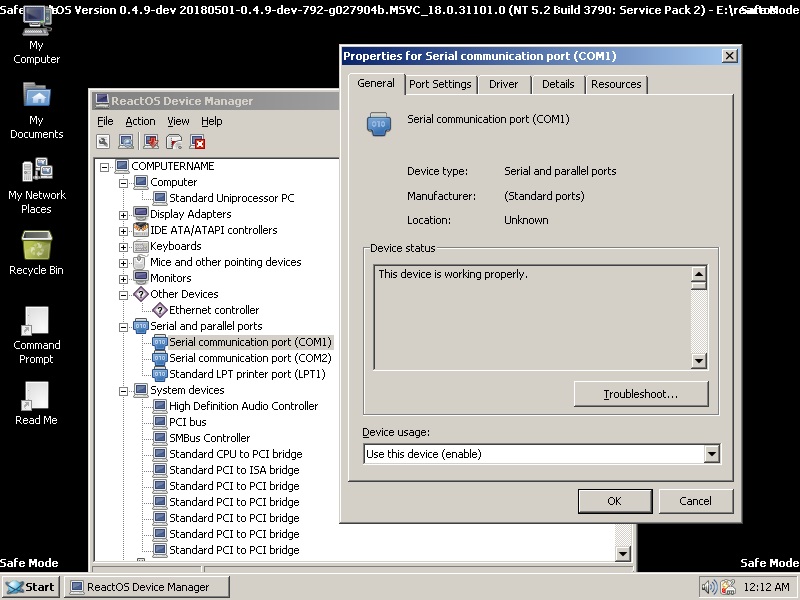800x600 pixels.
Task: Collapse the System devices node
Action: coord(123,391)
